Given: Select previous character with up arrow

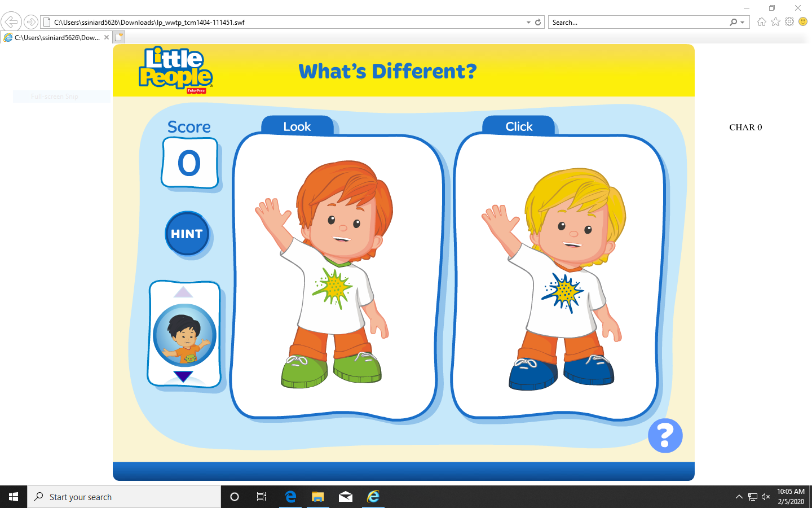Looking at the screenshot, I should click(183, 292).
